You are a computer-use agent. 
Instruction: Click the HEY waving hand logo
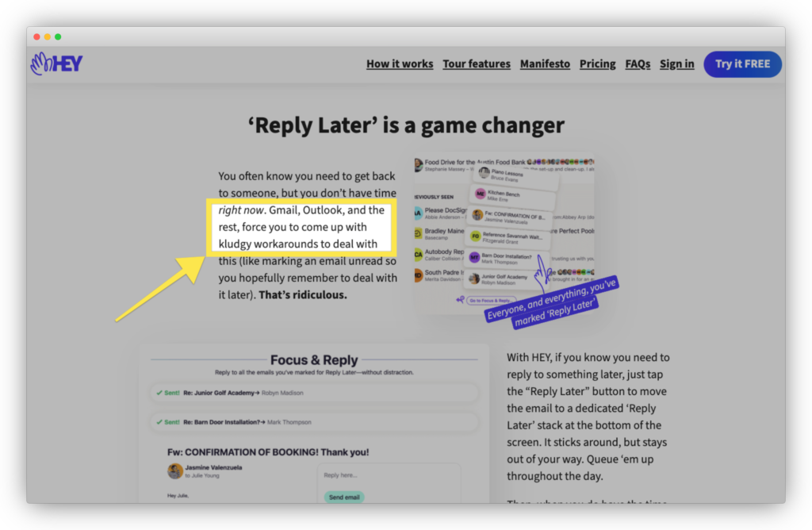pos(56,64)
